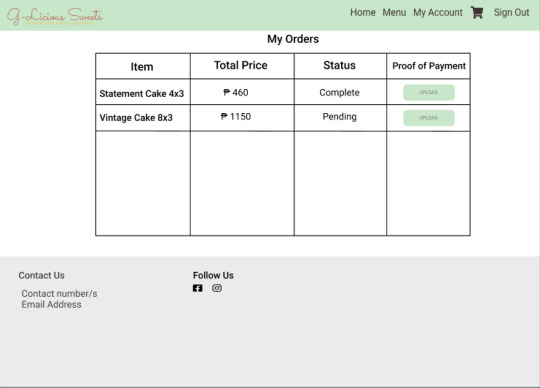Select the Vintage Cake 8x3 item
This screenshot has height=388, width=540.
click(x=136, y=118)
